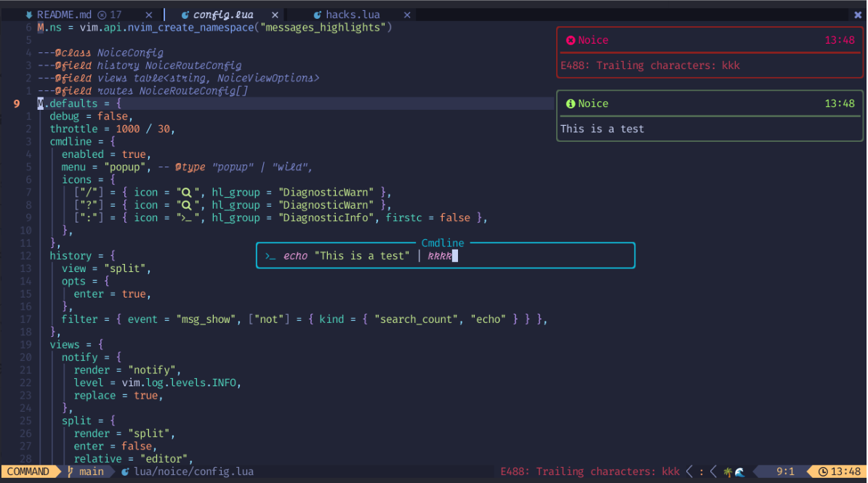Click the 'split = {' line
Image resolution: width=868 pixels, height=483 pixels.
(89, 420)
